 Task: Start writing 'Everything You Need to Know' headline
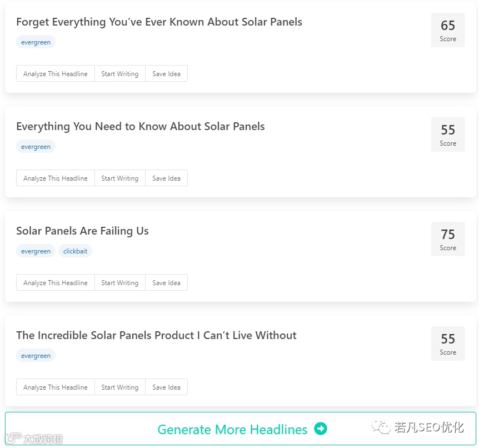pos(120,178)
